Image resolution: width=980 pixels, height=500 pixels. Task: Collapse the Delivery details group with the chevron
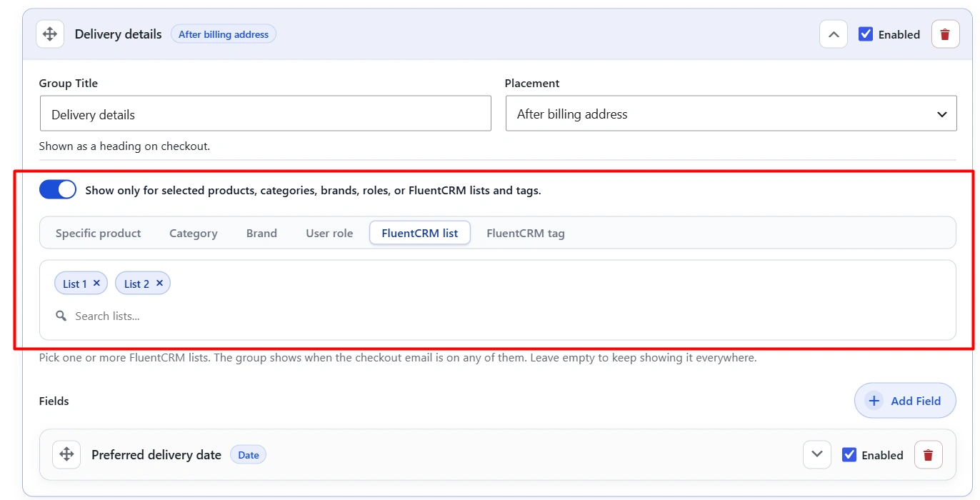point(834,34)
